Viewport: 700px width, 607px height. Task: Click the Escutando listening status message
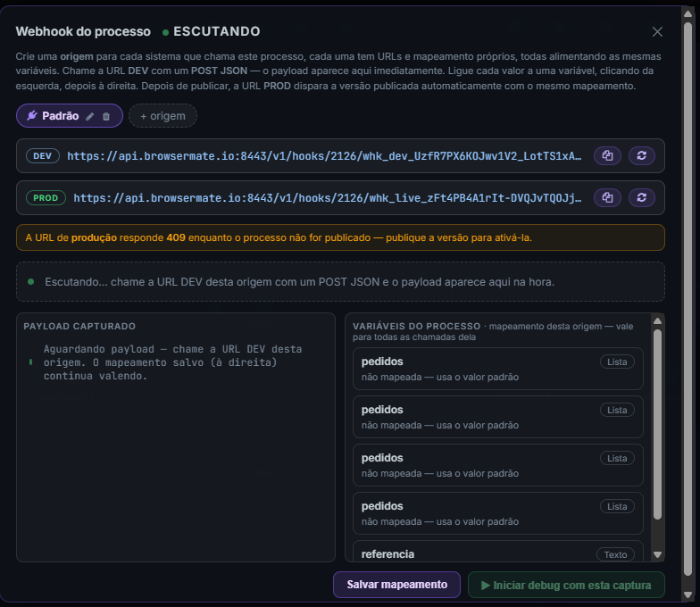pyautogui.click(x=341, y=282)
